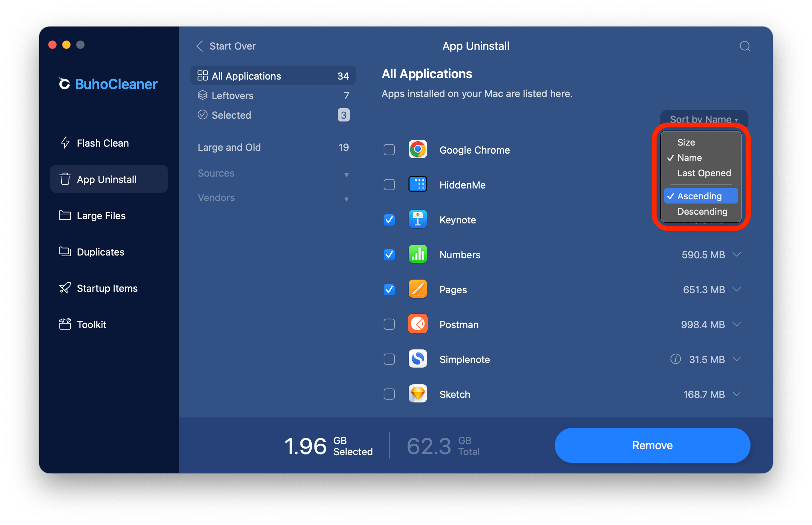Click the HiddenMe app icon

click(418, 185)
